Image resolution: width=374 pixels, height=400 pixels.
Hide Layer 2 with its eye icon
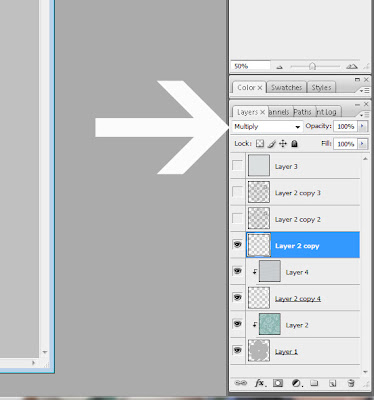point(237,324)
